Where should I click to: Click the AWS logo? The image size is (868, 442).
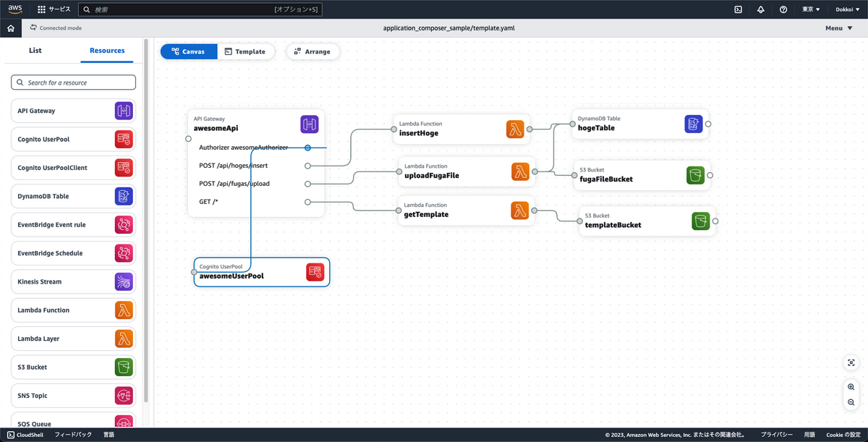click(15, 9)
